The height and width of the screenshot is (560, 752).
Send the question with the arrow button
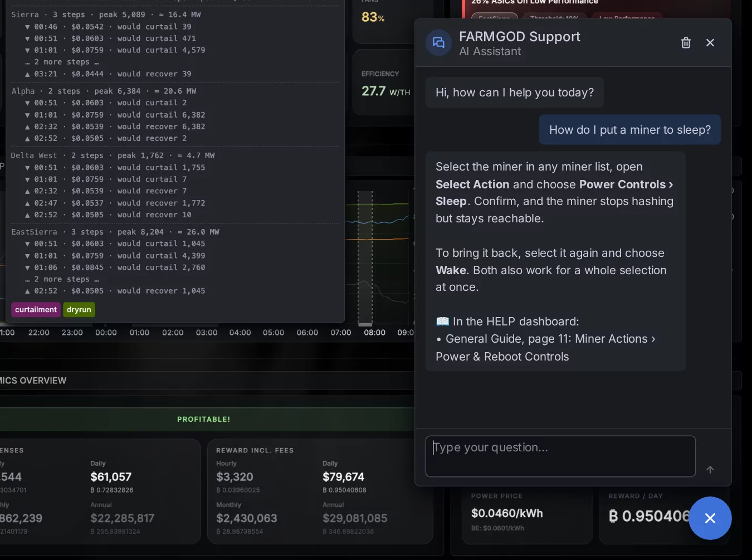710,470
